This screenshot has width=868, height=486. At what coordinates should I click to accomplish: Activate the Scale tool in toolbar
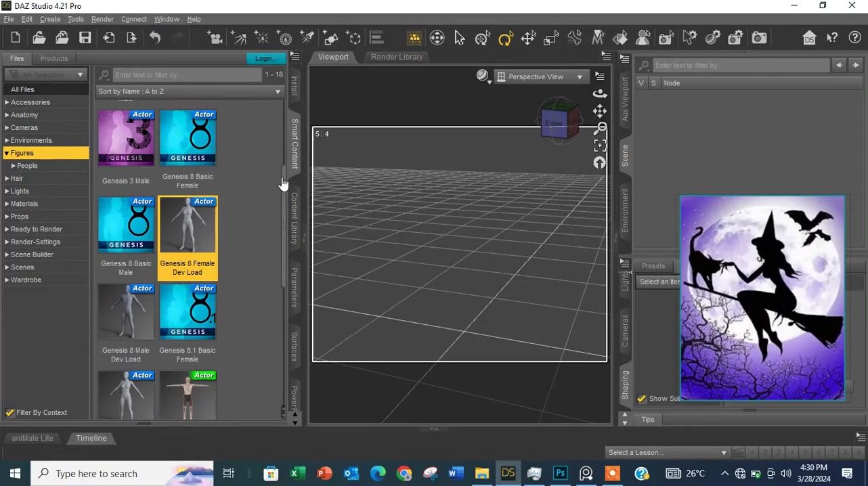(x=551, y=39)
